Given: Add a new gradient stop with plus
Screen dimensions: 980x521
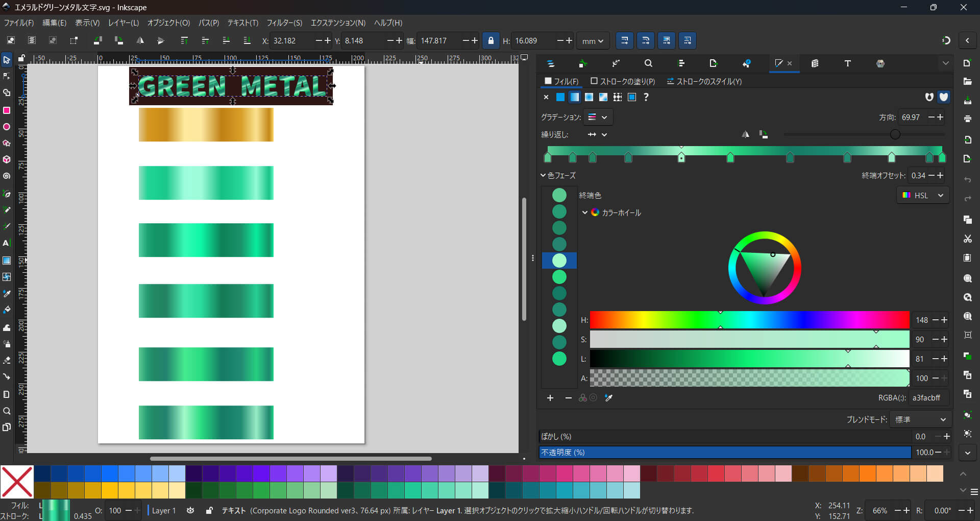Looking at the screenshot, I should tap(550, 398).
